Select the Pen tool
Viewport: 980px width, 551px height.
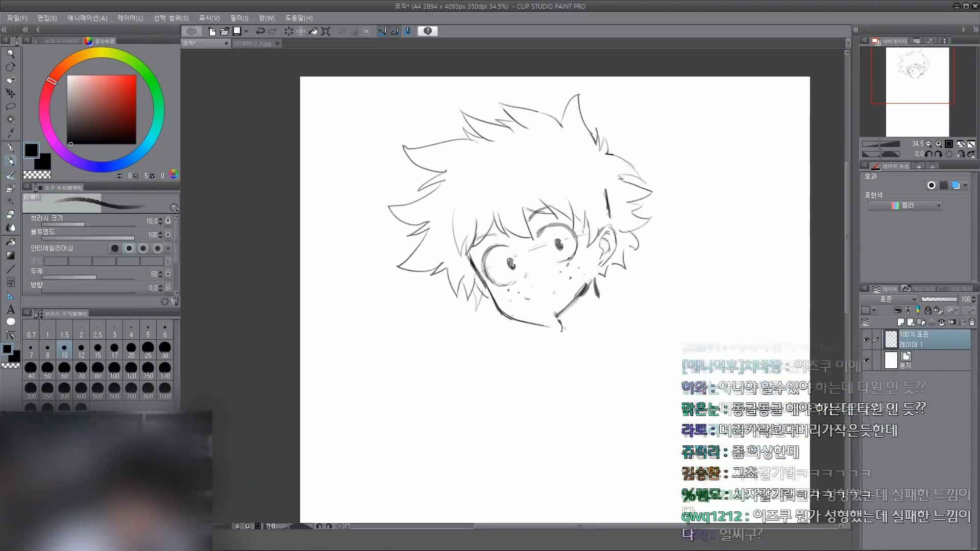point(10,148)
